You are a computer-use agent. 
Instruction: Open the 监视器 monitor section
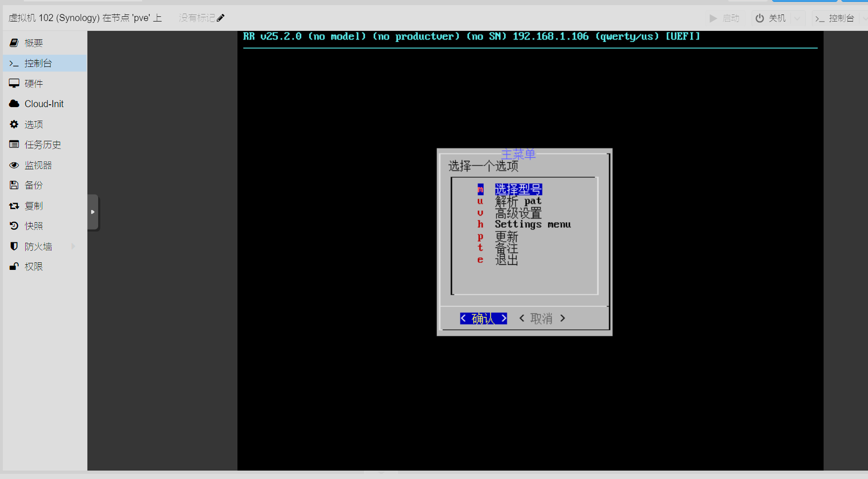(x=45, y=165)
